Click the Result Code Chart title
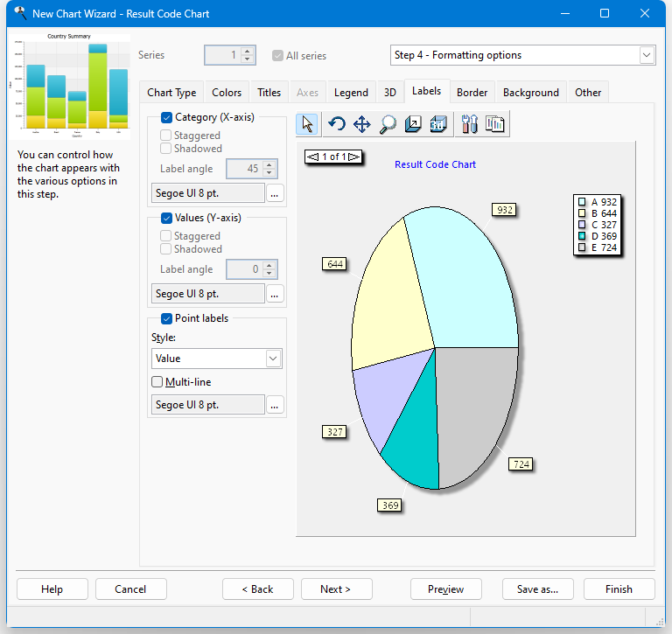Screen dimensions: 672x634 [x=435, y=164]
